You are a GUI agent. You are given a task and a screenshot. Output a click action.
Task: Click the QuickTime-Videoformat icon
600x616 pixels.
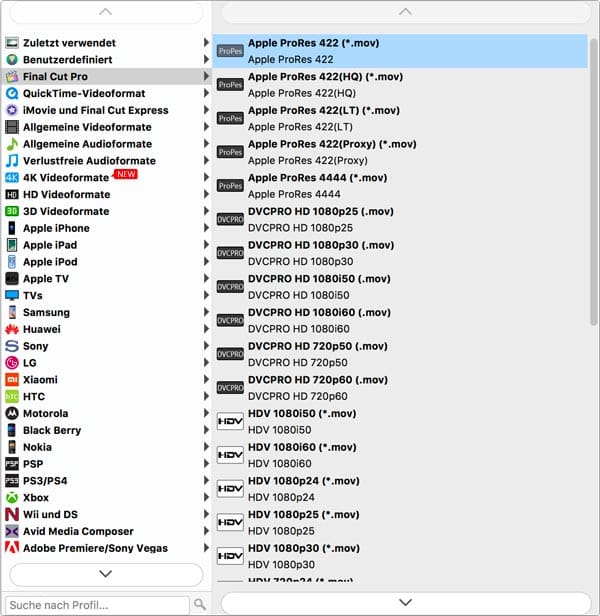12,94
